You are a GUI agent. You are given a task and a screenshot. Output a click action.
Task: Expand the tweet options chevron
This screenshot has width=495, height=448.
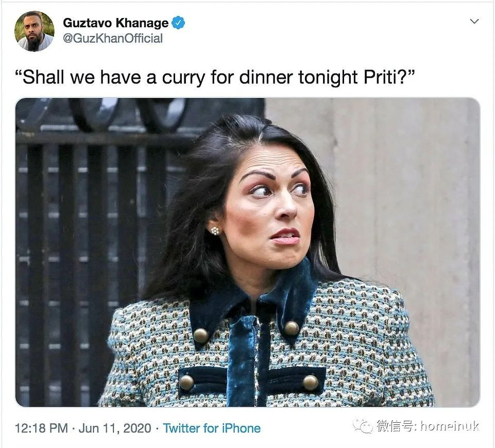click(x=474, y=21)
